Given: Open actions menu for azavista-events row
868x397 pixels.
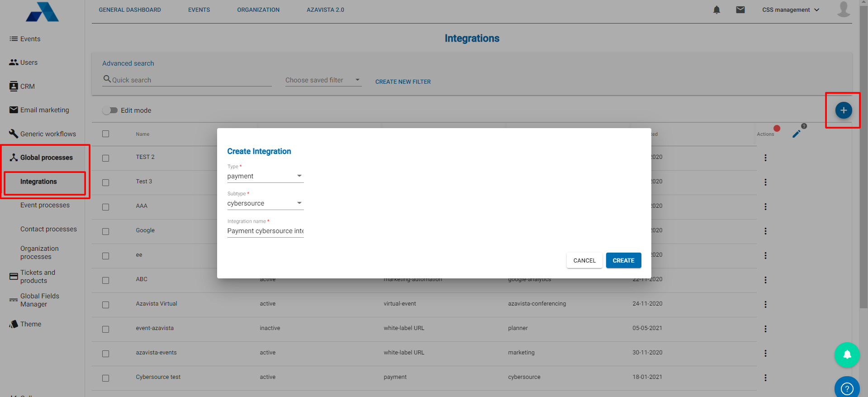Looking at the screenshot, I should pyautogui.click(x=765, y=354).
